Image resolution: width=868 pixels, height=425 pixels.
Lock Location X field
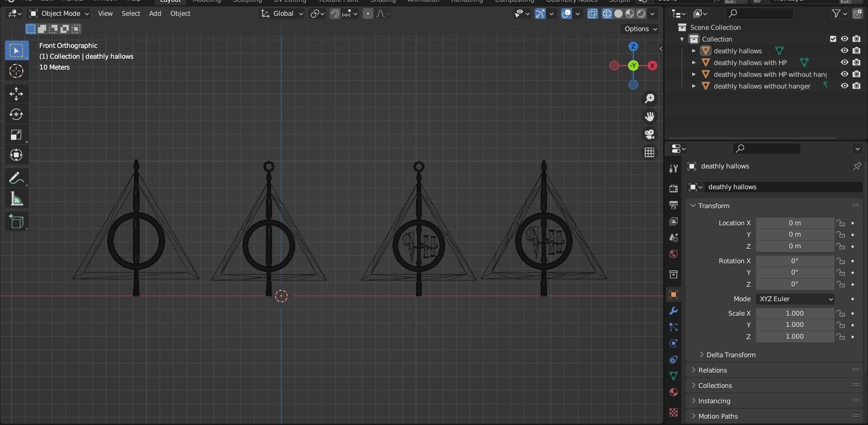840,223
